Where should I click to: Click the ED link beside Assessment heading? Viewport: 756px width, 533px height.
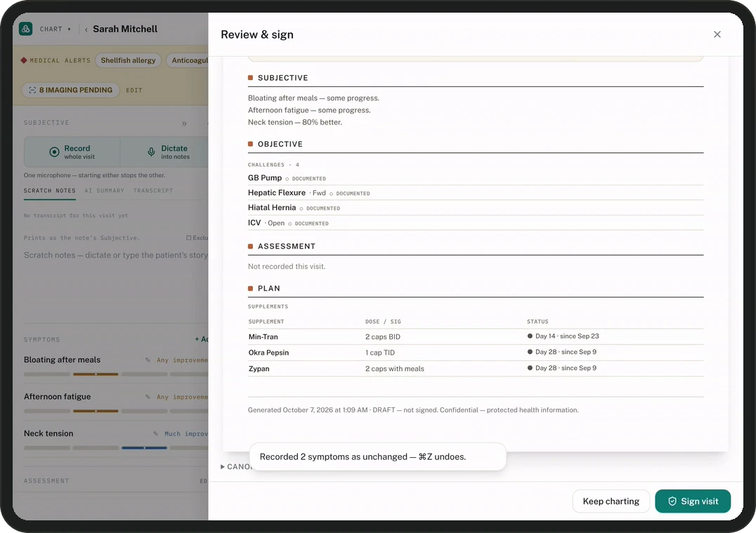(204, 481)
